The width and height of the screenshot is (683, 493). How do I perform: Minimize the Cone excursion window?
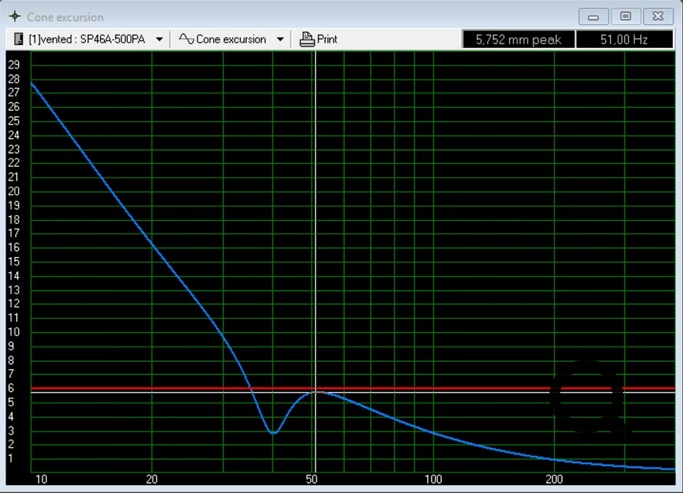tap(594, 16)
